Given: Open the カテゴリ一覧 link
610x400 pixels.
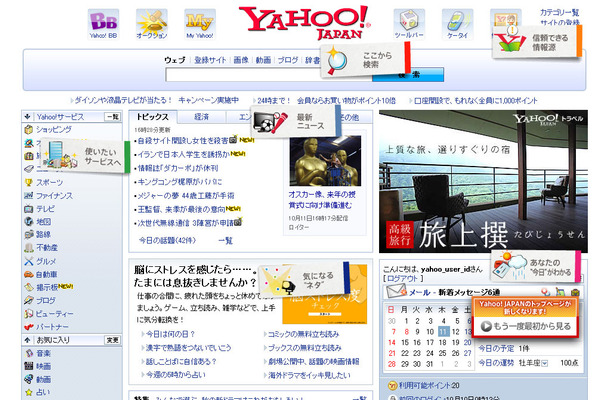Looking at the screenshot, I should [559, 12].
